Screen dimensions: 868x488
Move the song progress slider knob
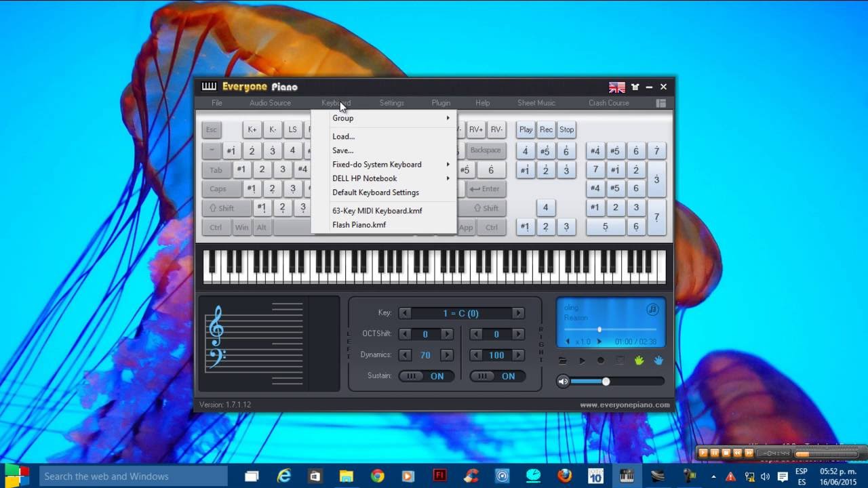599,329
